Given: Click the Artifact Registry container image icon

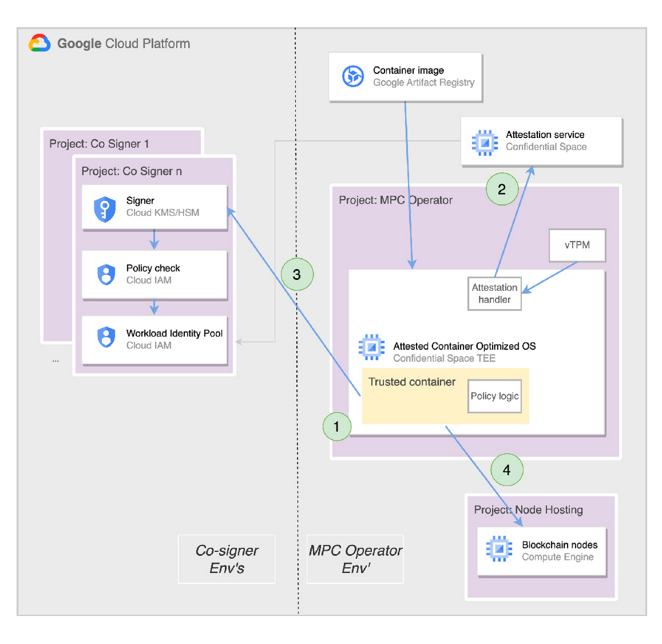Looking at the screenshot, I should (x=353, y=76).
